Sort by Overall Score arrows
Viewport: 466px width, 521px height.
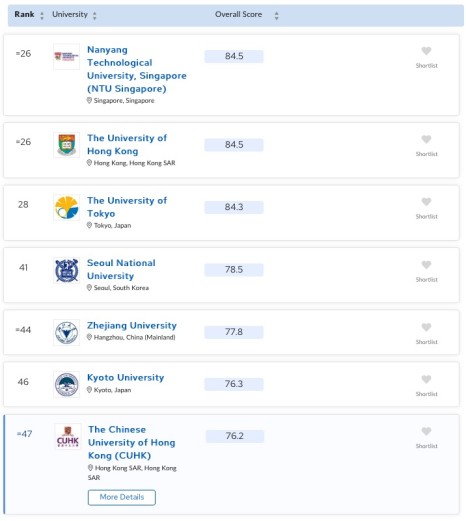click(276, 15)
